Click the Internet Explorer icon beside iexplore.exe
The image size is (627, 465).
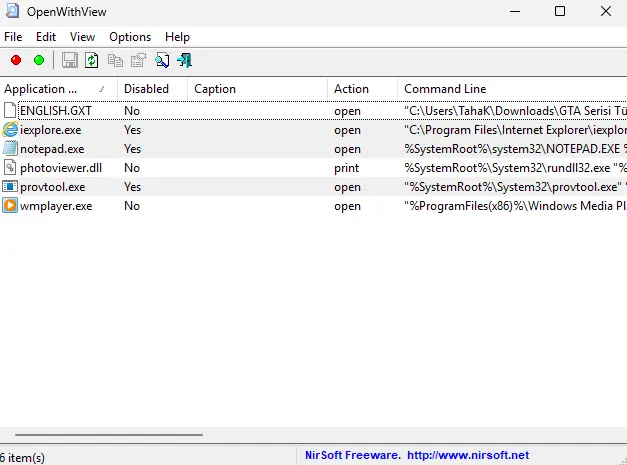(x=10, y=130)
